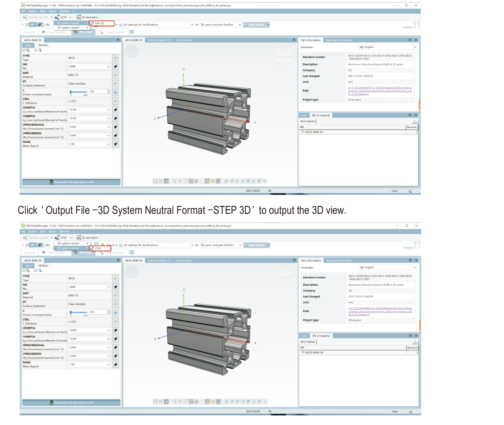Click the info icon in upper screenshot L row

[x=115, y=92]
